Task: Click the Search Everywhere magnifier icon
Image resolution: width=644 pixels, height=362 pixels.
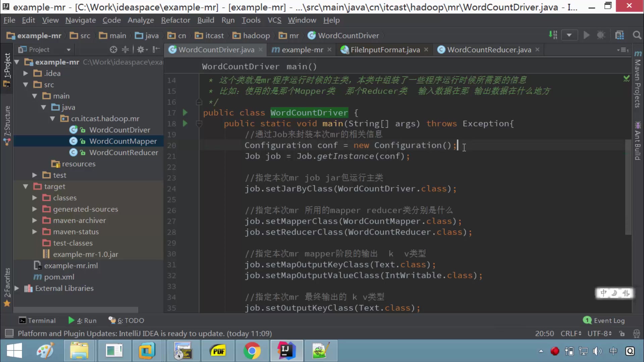Action: pyautogui.click(x=637, y=35)
